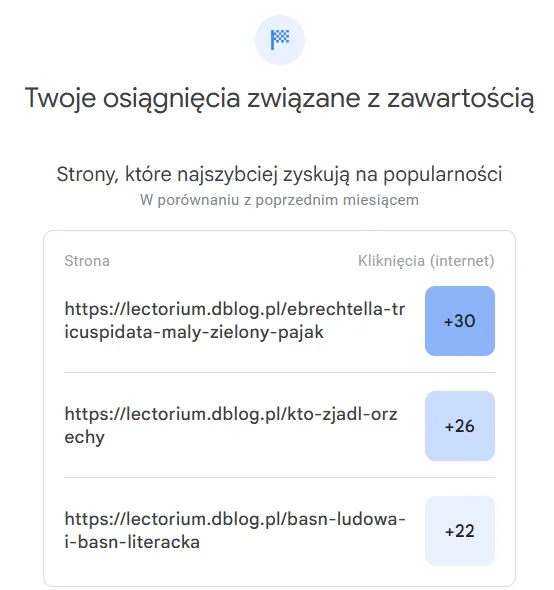Click the subtitle about fastest-growing pages

279,175
